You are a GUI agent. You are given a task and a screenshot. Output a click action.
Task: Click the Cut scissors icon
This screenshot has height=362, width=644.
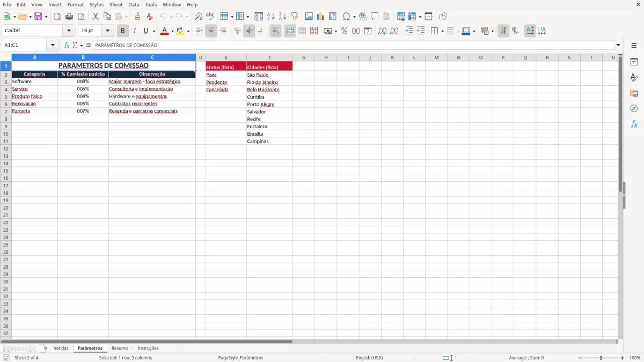pos(96,17)
